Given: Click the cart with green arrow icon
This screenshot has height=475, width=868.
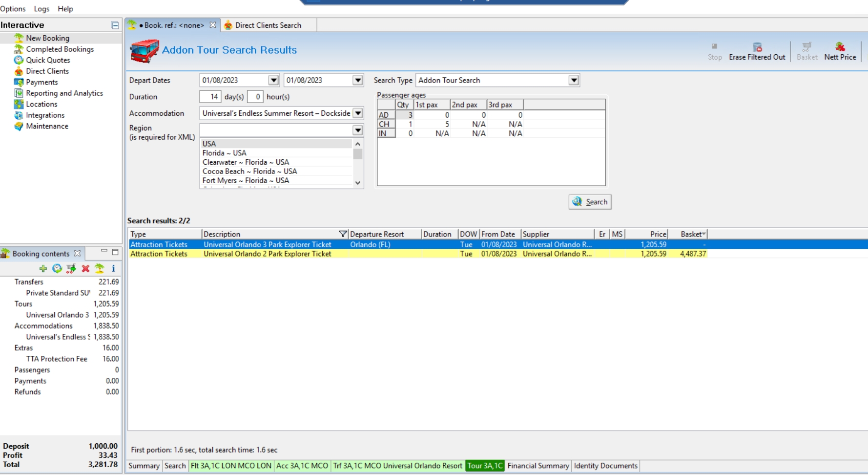Looking at the screenshot, I should click(71, 268).
